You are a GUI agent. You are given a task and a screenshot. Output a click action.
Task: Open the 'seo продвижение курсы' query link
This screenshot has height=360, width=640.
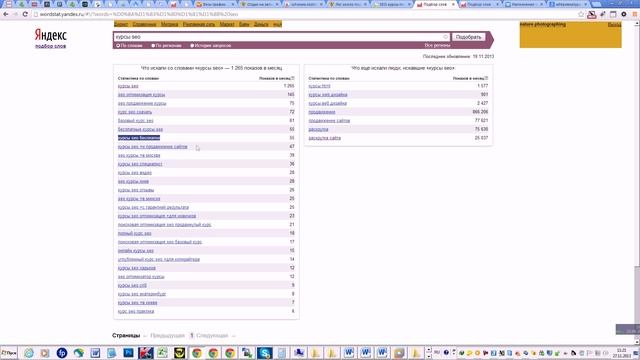point(142,103)
